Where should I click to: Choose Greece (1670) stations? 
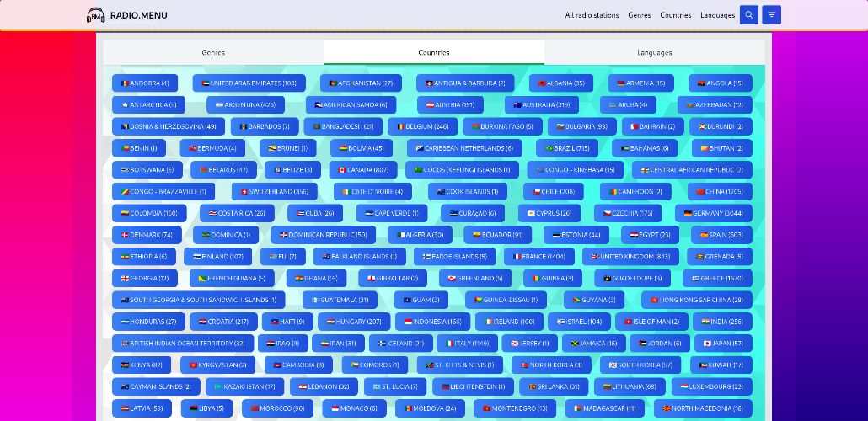(x=717, y=278)
